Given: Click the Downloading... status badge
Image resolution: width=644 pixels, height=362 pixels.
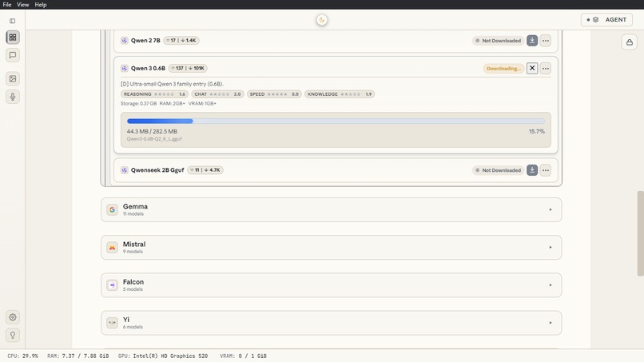Looking at the screenshot, I should (503, 68).
